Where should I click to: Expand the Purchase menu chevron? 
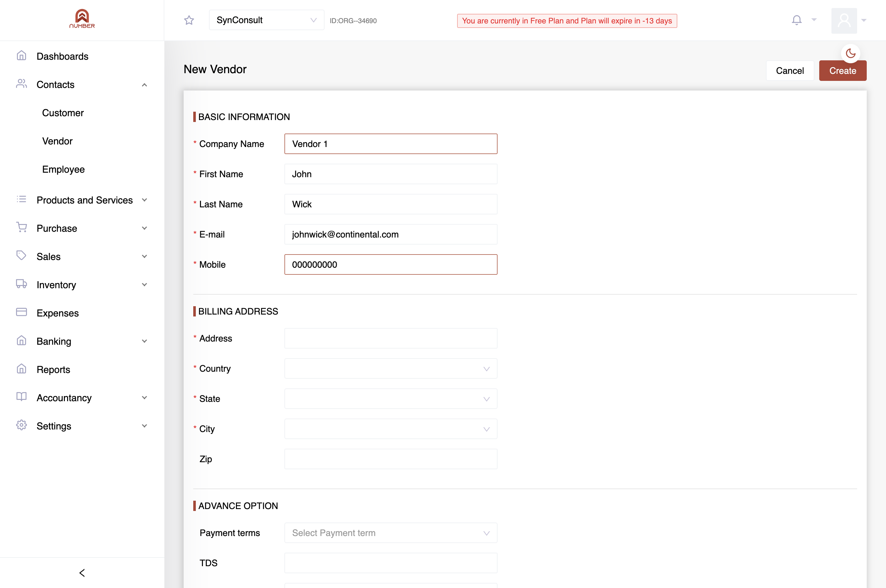[144, 229]
